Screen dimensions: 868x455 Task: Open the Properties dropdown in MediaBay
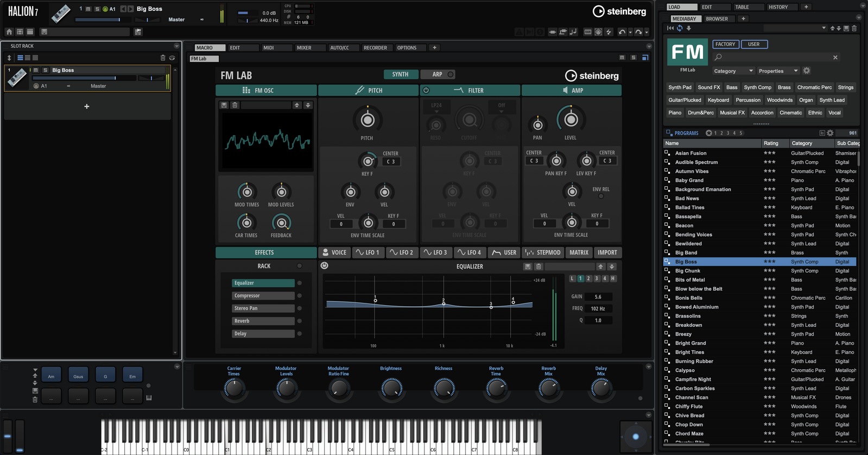[x=778, y=71]
